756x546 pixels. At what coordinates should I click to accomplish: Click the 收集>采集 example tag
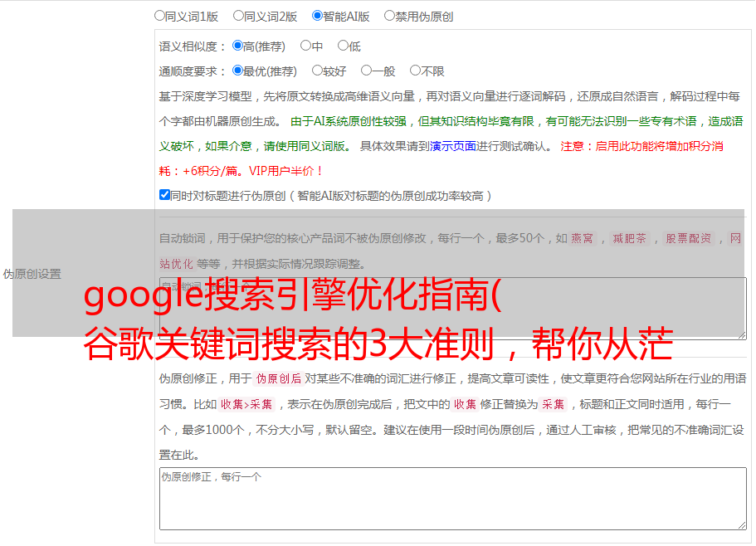246,404
